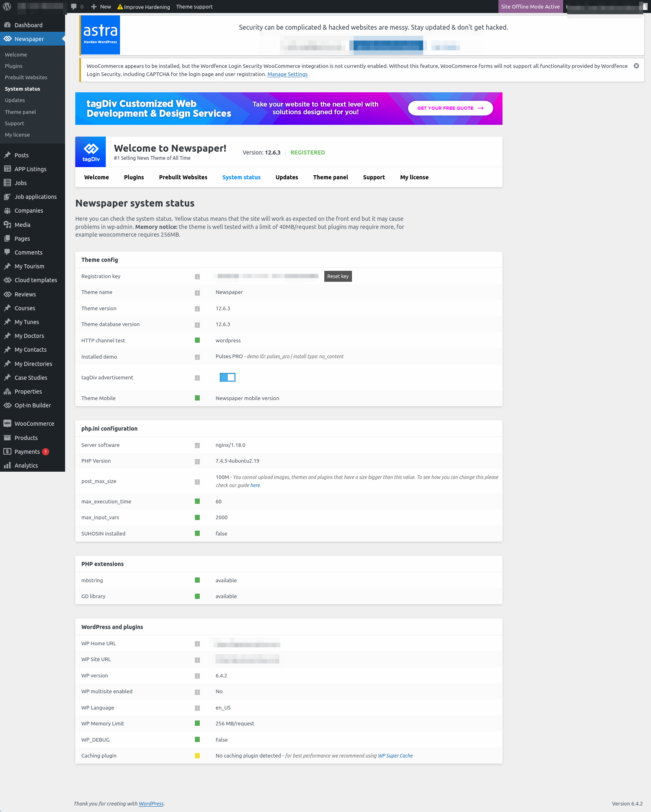The image size is (651, 812).
Task: Open My license in sidebar submenu
Action: point(17,135)
